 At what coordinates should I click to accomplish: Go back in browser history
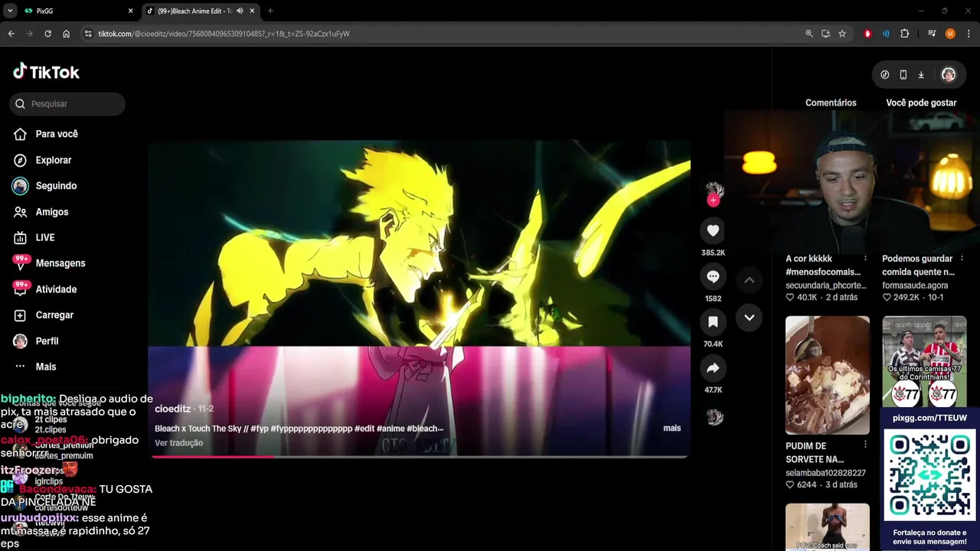tap(11, 34)
